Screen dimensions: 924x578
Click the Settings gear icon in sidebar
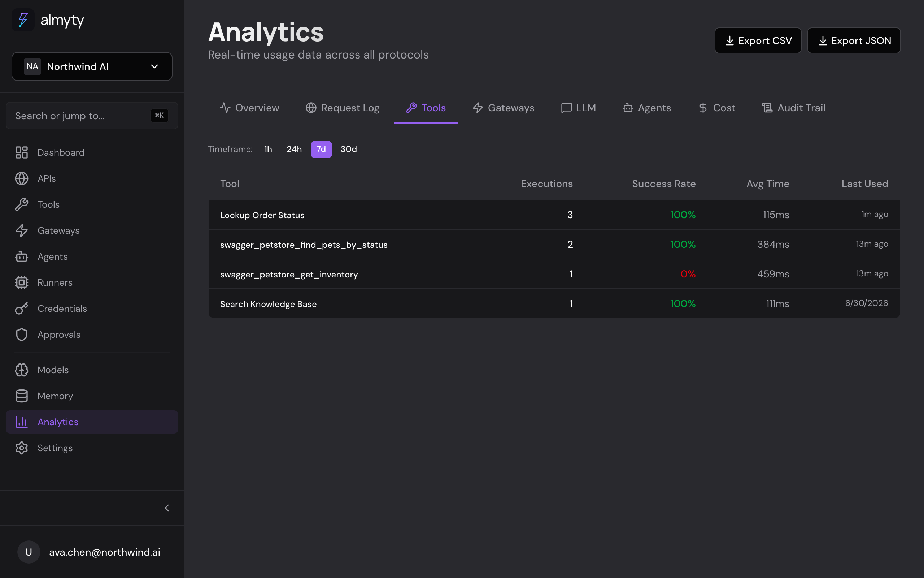[x=21, y=448]
